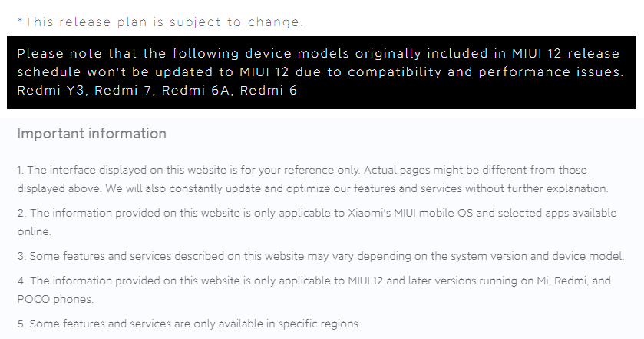Click the line 'displayed above. We will also'

click(312, 188)
